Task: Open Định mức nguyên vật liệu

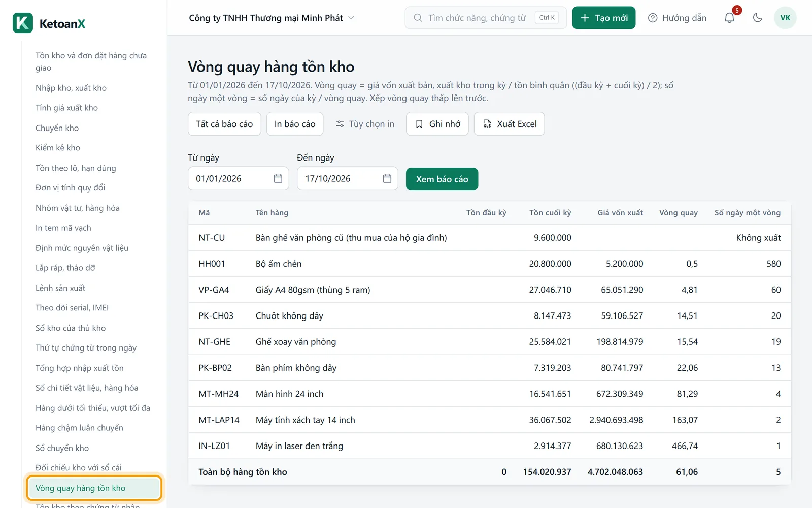Action: [82, 248]
